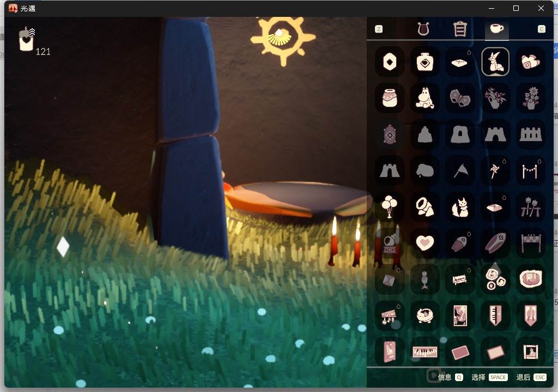Choose the small bench prop
The image size is (558, 392).
tap(460, 280)
